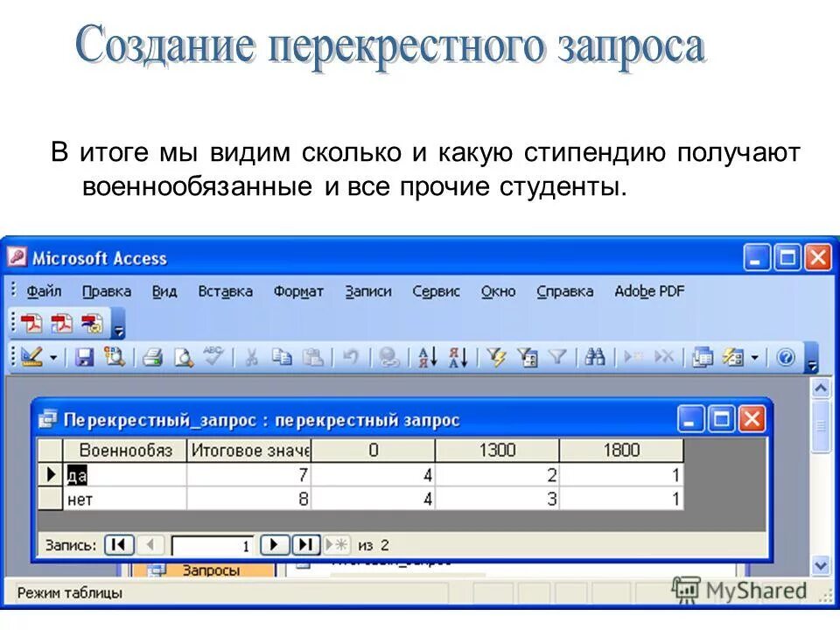Expand the PDF toolbar options arrow
The width and height of the screenshot is (840, 630).
(x=118, y=328)
